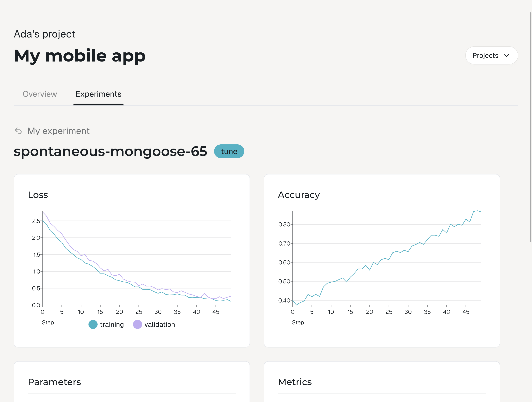Click the back arrow icon beside My experiment
Viewport: 532px width, 402px height.
click(x=18, y=131)
